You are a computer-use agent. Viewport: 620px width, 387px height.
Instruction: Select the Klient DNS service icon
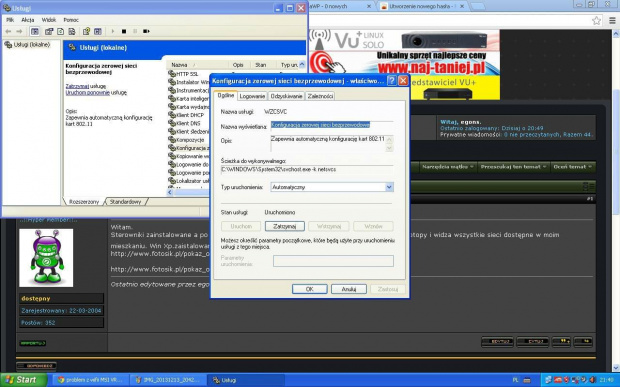[x=172, y=123]
